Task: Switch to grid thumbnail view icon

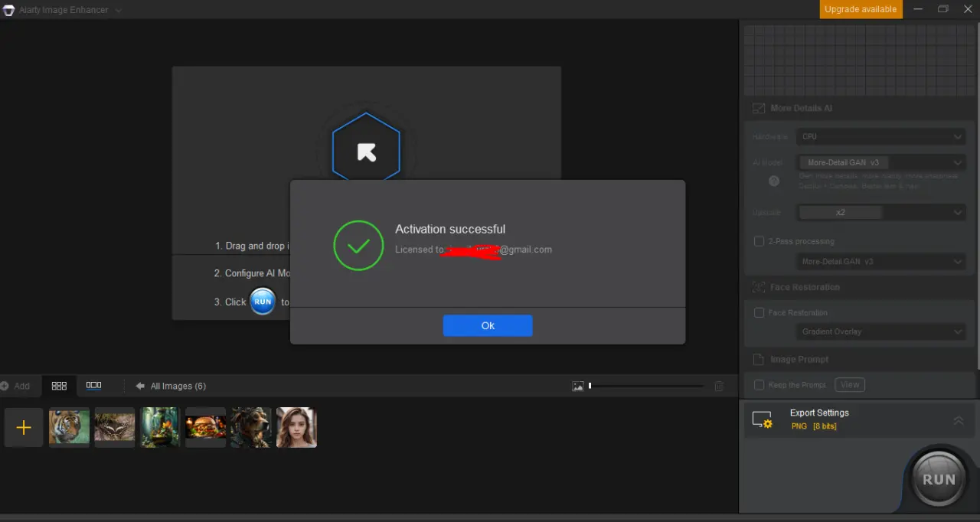Action: coord(59,386)
